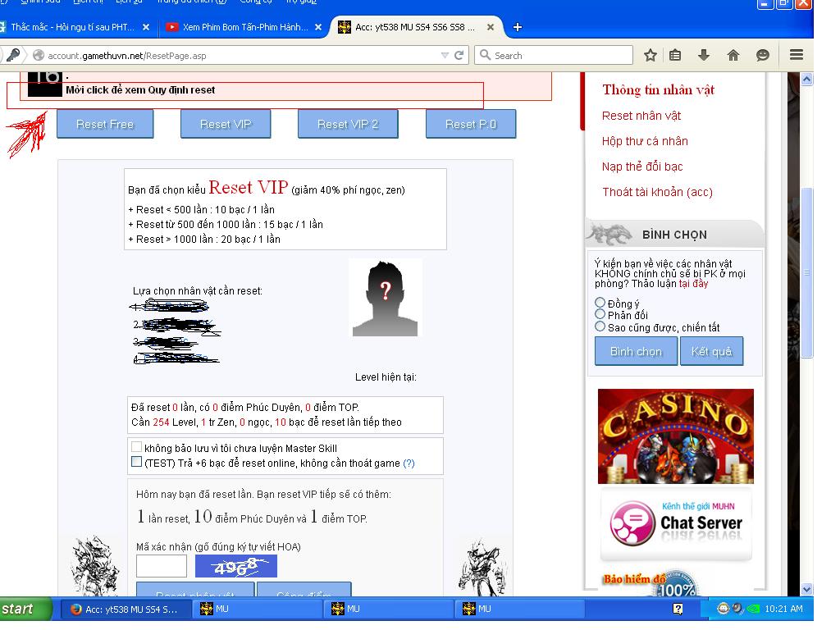This screenshot has height=630, width=840.
Task: Open the Hộp thư cá nhân menu item
Action: pyautogui.click(x=645, y=141)
